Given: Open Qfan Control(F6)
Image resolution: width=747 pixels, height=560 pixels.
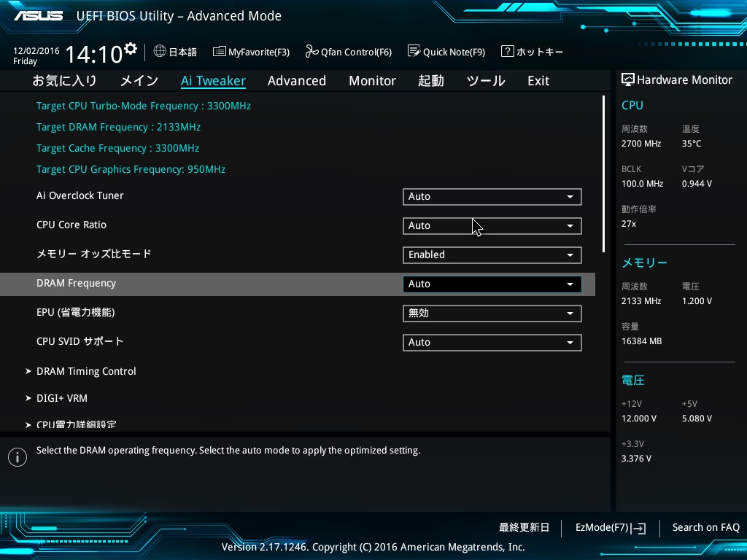Looking at the screenshot, I should click(x=348, y=52).
